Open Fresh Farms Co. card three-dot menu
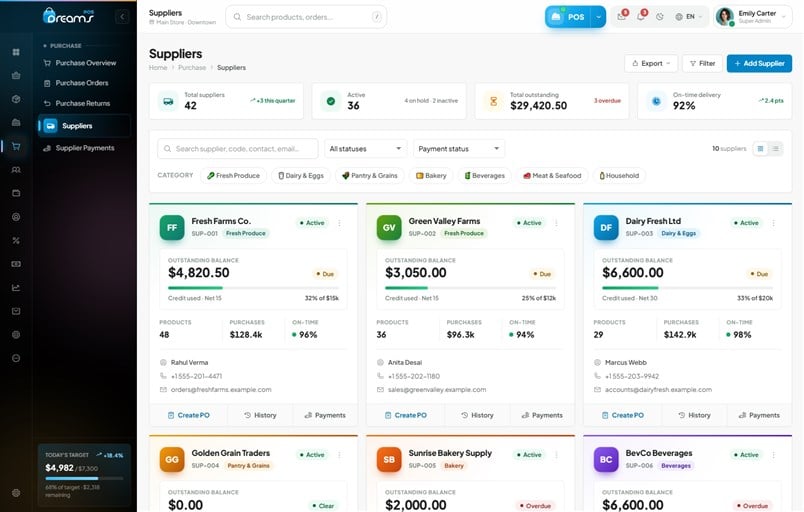The width and height of the screenshot is (804, 512). [339, 223]
